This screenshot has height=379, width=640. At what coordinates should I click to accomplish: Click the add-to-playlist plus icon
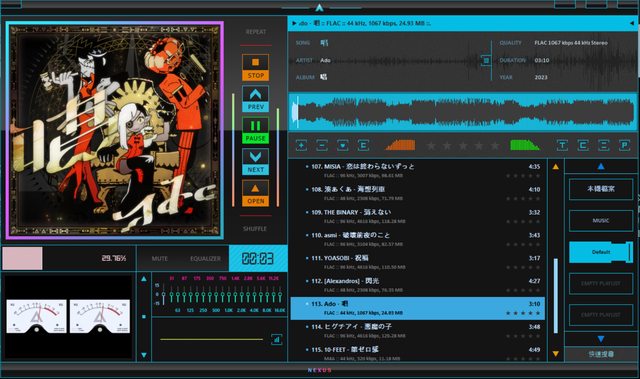tap(301, 145)
